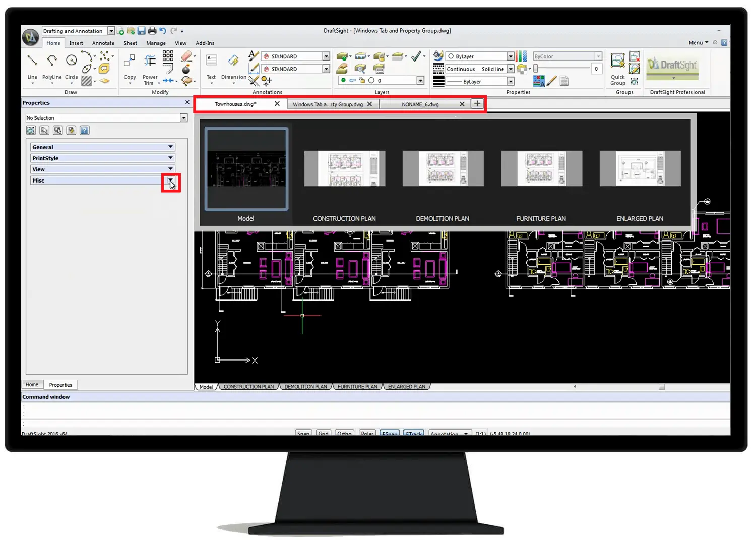Click the Model thumbnail preview

tap(246, 168)
